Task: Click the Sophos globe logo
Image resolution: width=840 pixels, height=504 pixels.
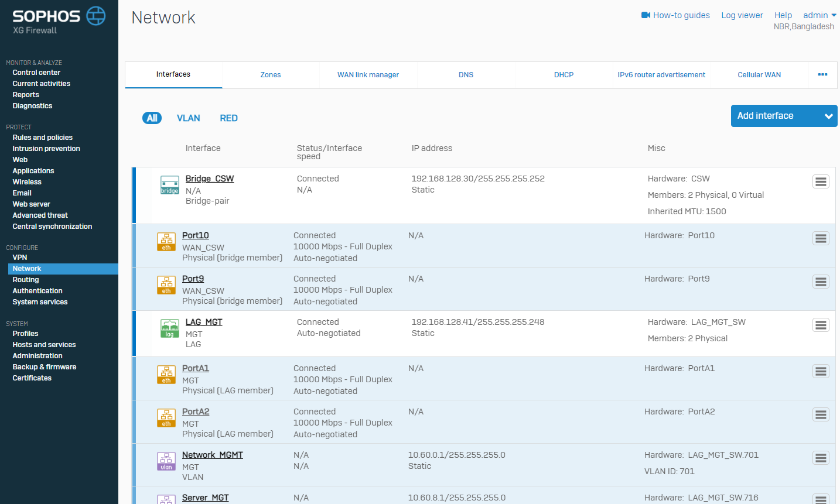Action: point(96,16)
